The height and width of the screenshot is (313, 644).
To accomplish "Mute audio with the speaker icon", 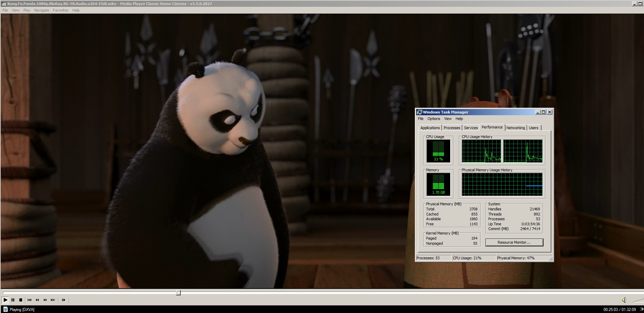I will point(624,300).
